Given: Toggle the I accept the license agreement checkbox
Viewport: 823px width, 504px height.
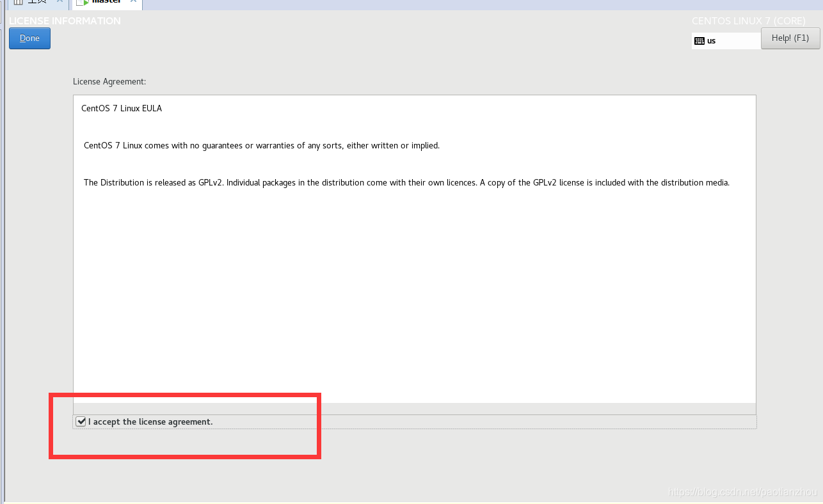Looking at the screenshot, I should coord(81,421).
